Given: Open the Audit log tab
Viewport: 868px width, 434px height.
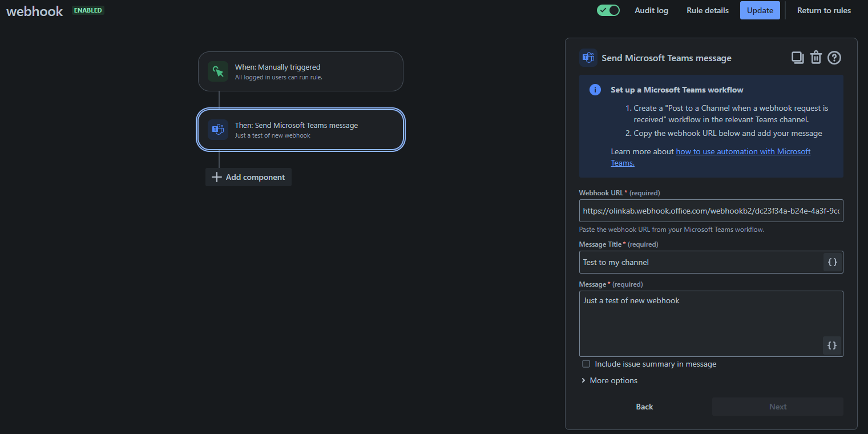Looking at the screenshot, I should click(x=651, y=10).
